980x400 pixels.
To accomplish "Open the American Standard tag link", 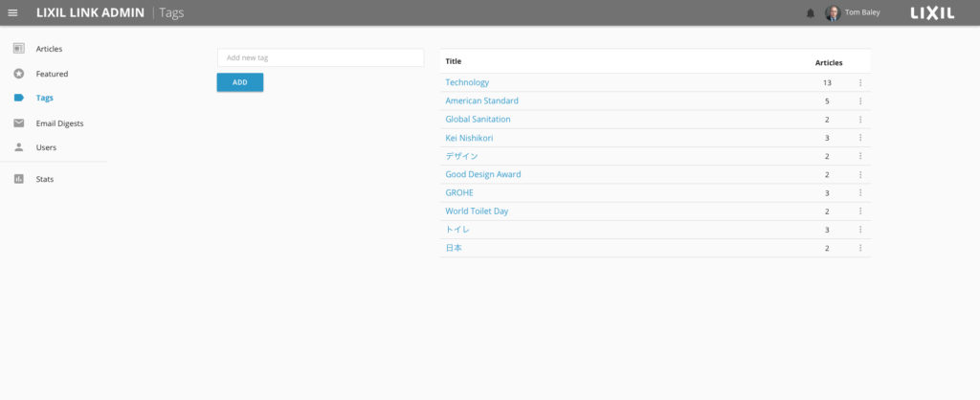I will [x=482, y=100].
